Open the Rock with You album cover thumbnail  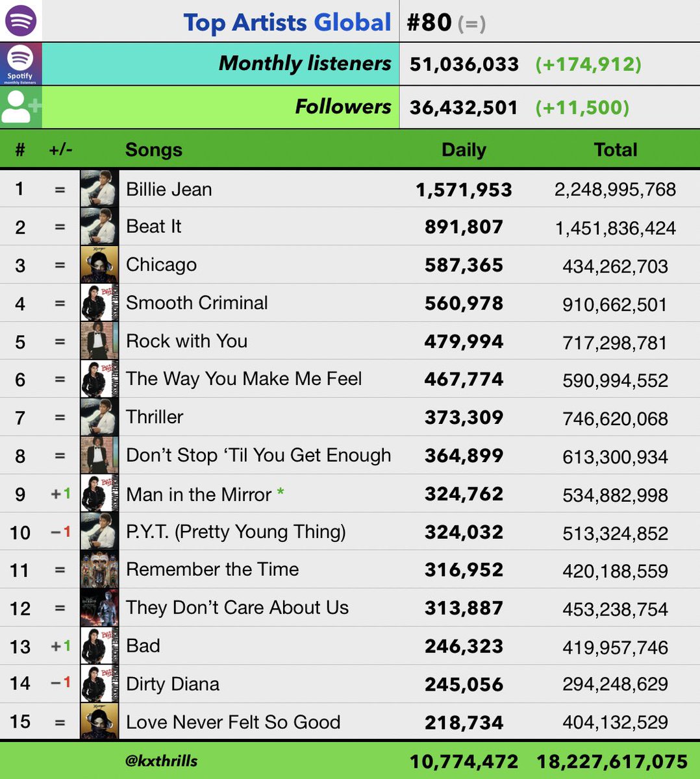click(x=99, y=341)
